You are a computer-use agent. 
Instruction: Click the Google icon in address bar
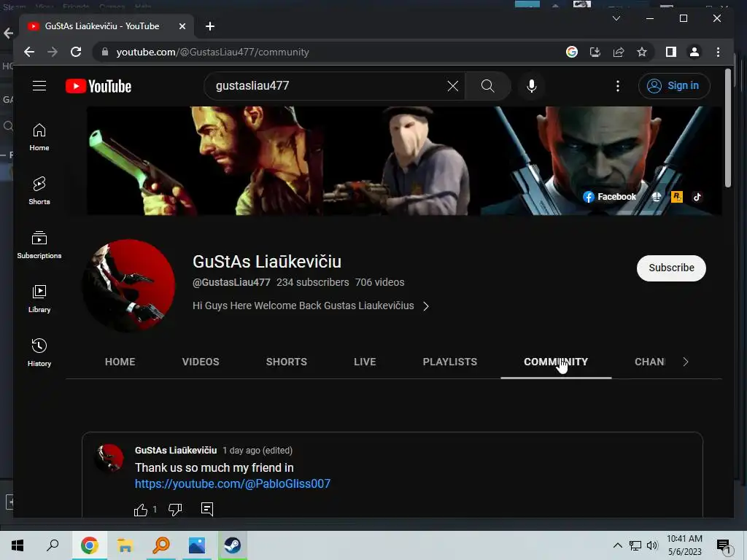tap(572, 52)
